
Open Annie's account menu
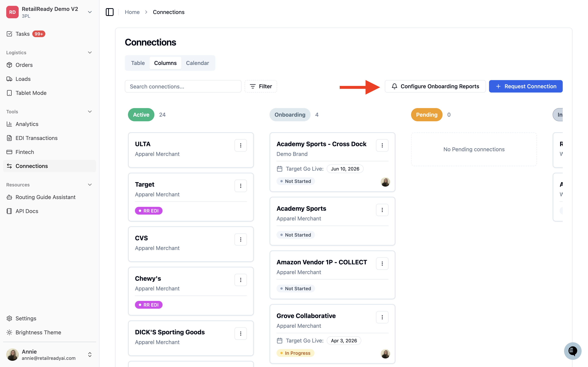[50, 355]
